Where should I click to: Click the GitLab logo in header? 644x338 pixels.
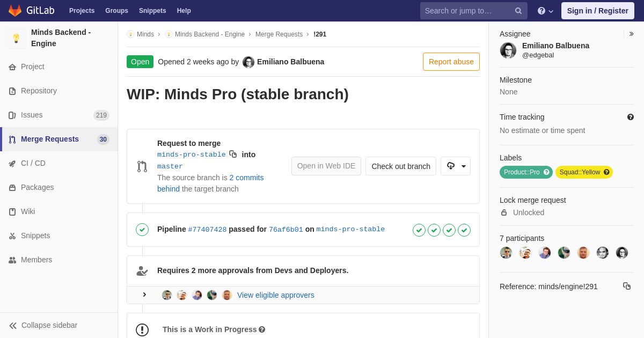pyautogui.click(x=31, y=11)
